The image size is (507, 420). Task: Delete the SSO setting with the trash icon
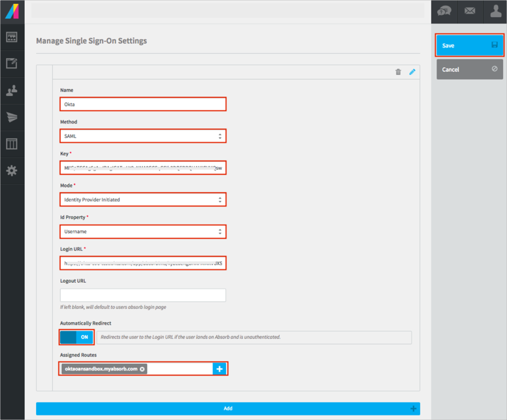(398, 72)
